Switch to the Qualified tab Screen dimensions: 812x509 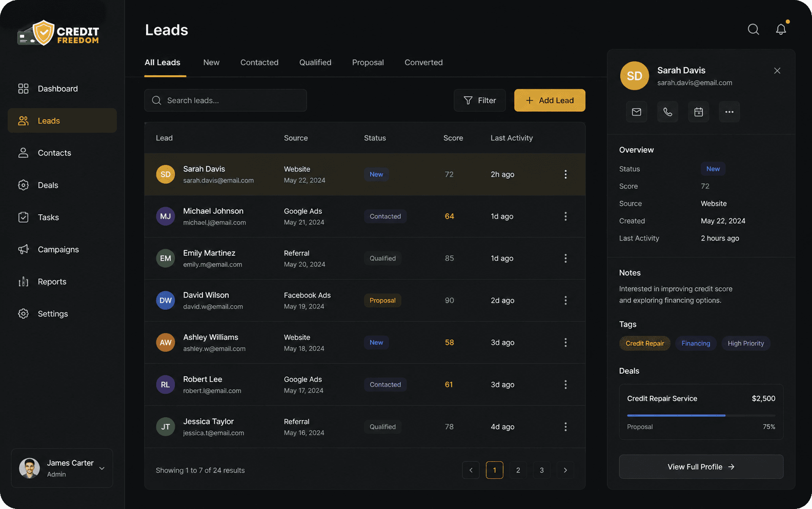[x=315, y=63]
